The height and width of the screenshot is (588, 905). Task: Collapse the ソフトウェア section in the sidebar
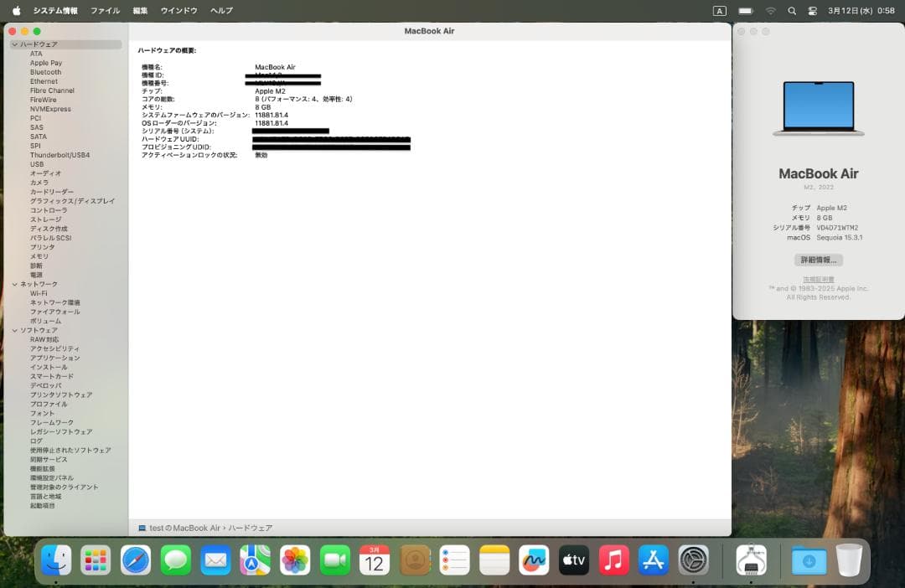tap(14, 330)
